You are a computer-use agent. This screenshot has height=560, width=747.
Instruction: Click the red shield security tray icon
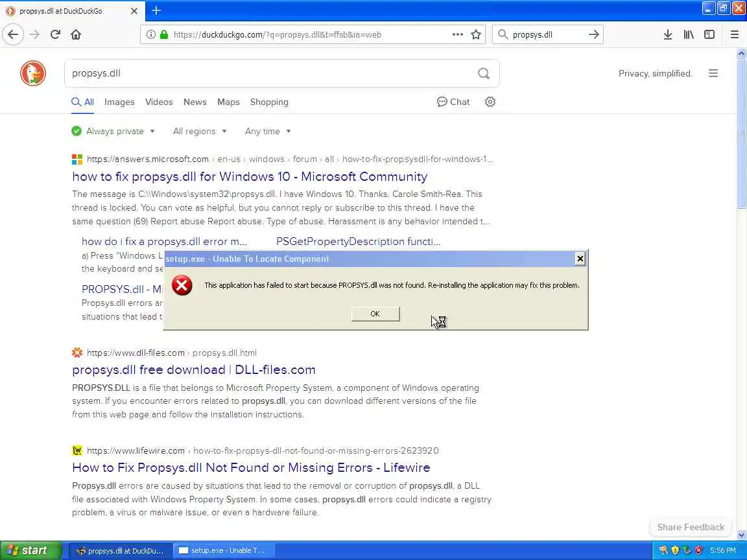tap(698, 550)
